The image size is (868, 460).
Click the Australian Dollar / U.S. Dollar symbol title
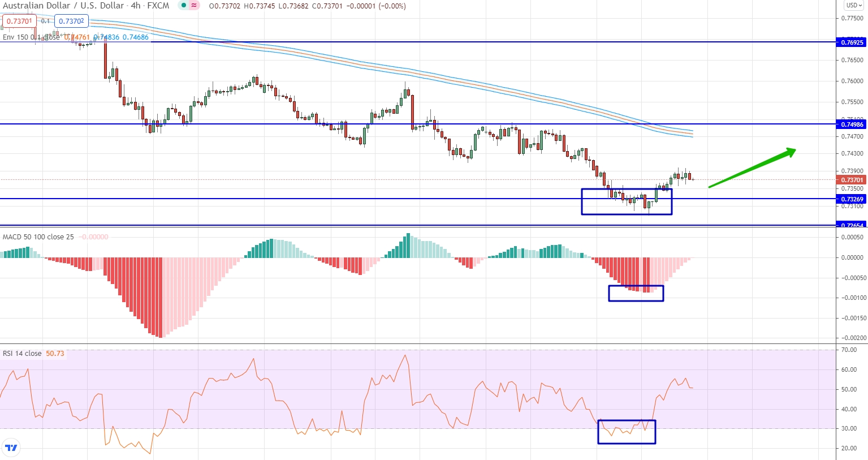pos(63,6)
